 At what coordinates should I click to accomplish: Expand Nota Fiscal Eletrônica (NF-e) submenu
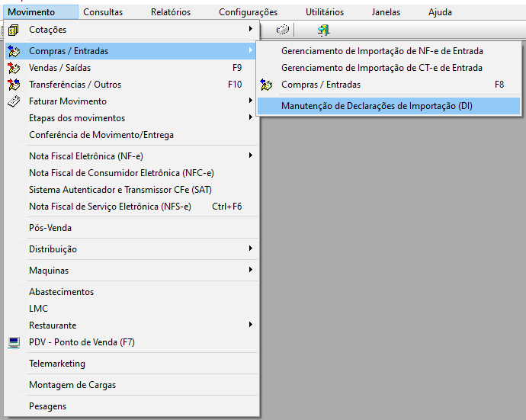[x=250, y=156]
